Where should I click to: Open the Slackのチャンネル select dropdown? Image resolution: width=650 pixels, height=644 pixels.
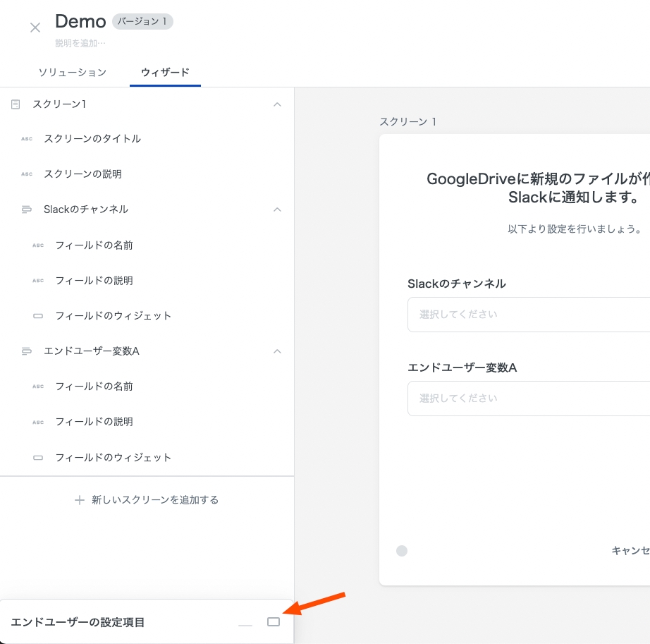(x=528, y=315)
